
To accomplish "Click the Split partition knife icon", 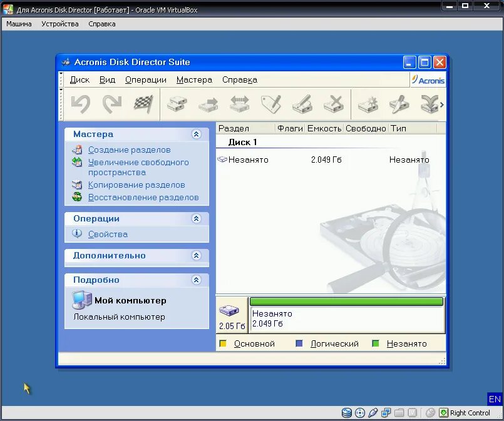I will tap(399, 104).
